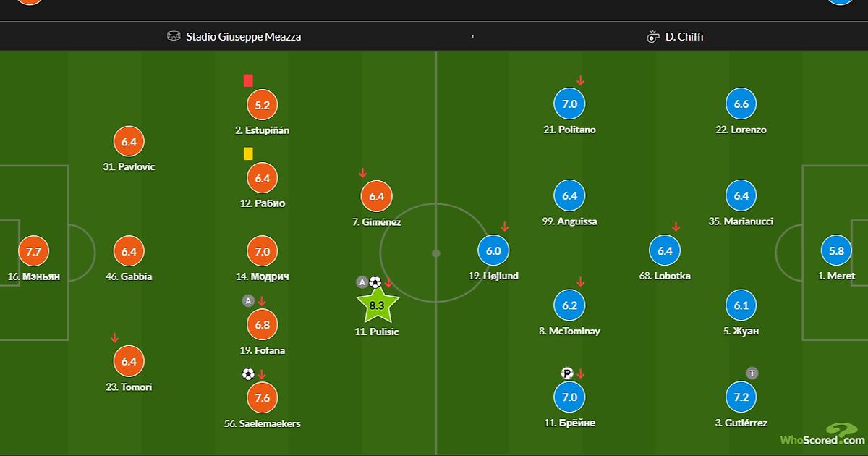The width and height of the screenshot is (868, 456).
Task: Click the substitution arrow above Giménez
Action: tap(363, 173)
